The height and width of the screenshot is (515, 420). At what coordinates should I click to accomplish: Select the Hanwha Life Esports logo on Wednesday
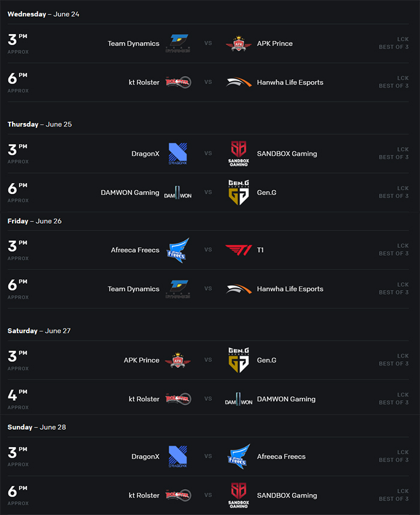click(239, 82)
